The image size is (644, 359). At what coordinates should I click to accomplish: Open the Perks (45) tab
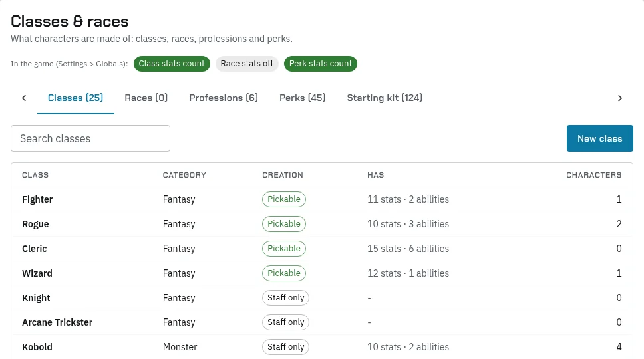pyautogui.click(x=302, y=98)
